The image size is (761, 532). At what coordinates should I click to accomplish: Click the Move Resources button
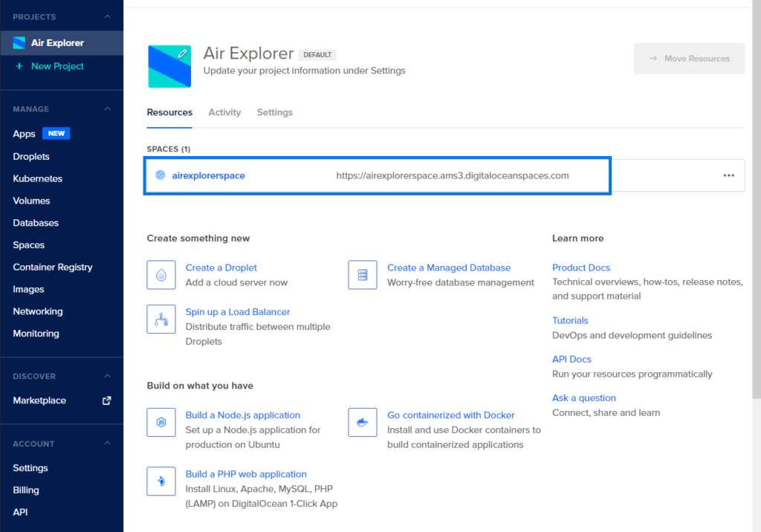pos(689,58)
